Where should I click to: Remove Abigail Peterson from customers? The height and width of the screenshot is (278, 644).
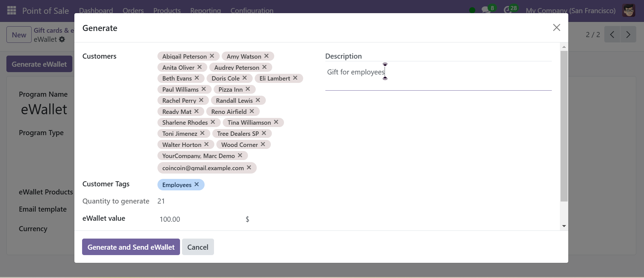[212, 56]
